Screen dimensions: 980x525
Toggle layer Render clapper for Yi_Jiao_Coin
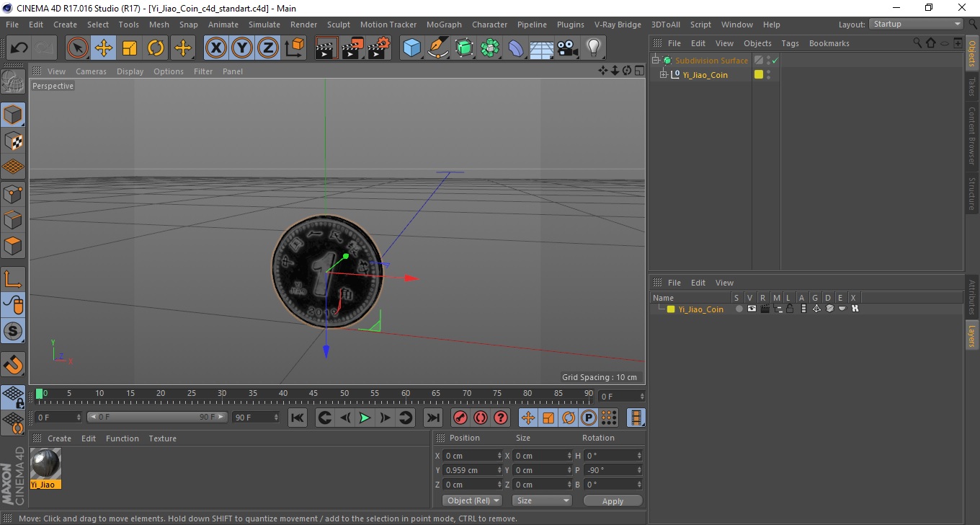[765, 309]
